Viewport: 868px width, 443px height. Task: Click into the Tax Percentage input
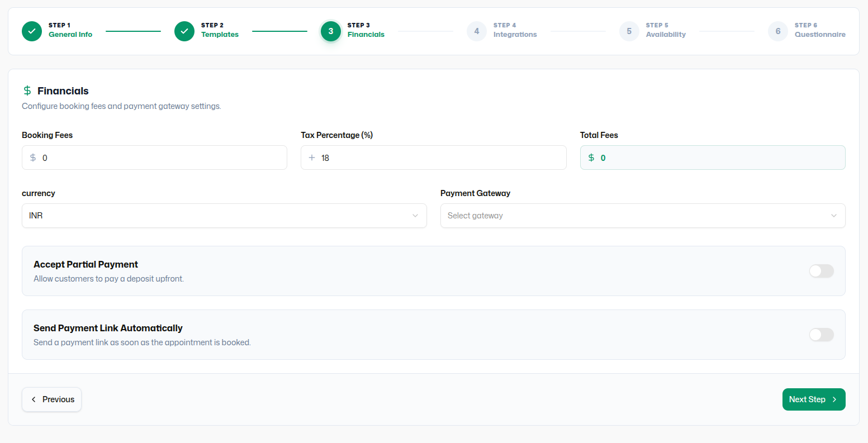pyautogui.click(x=434, y=158)
